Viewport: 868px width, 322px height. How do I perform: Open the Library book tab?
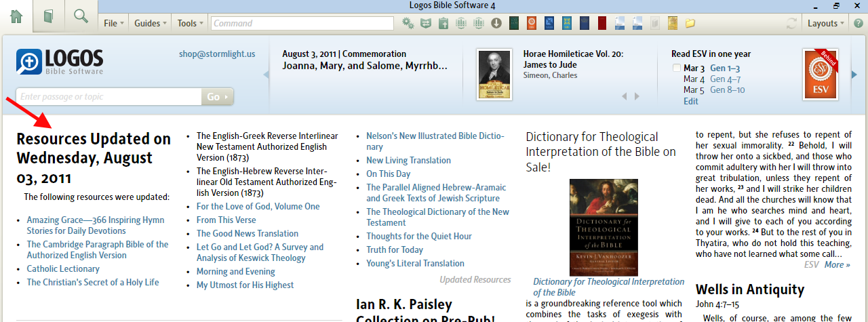click(x=48, y=17)
